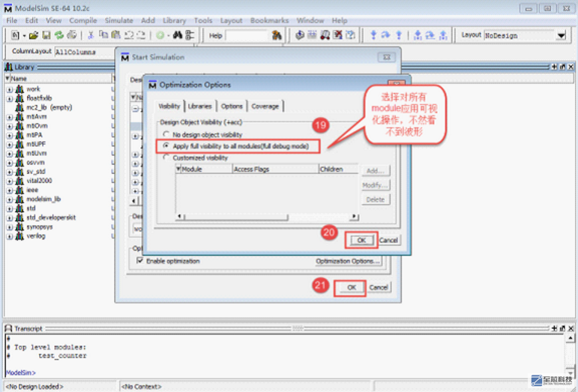
Task: Click the Paste clipboard icon
Action: click(115, 35)
